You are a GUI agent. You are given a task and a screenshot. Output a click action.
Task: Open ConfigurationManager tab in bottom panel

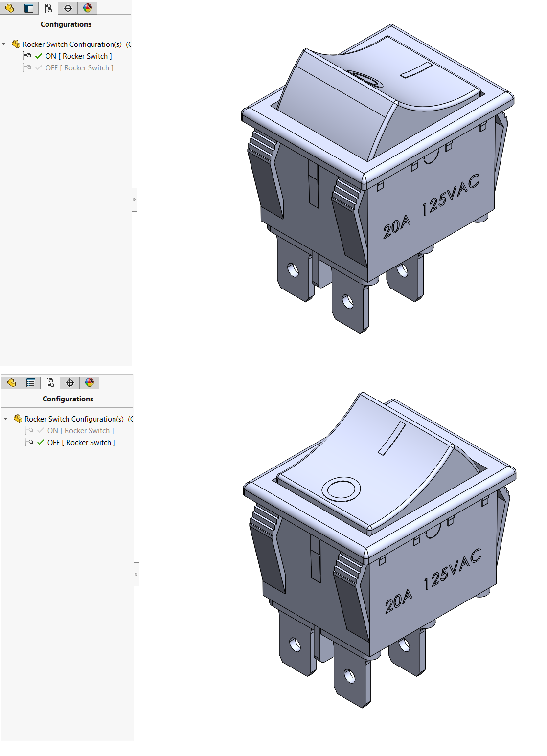click(x=50, y=382)
